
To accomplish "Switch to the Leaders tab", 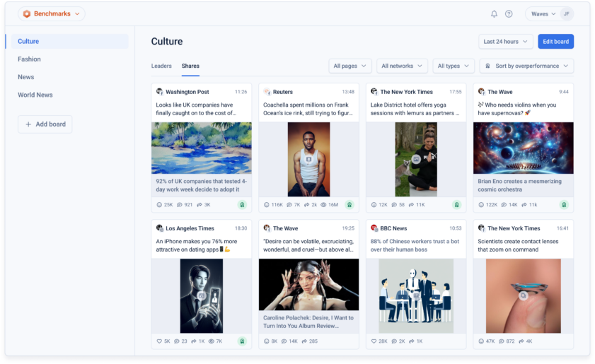I will (x=161, y=66).
